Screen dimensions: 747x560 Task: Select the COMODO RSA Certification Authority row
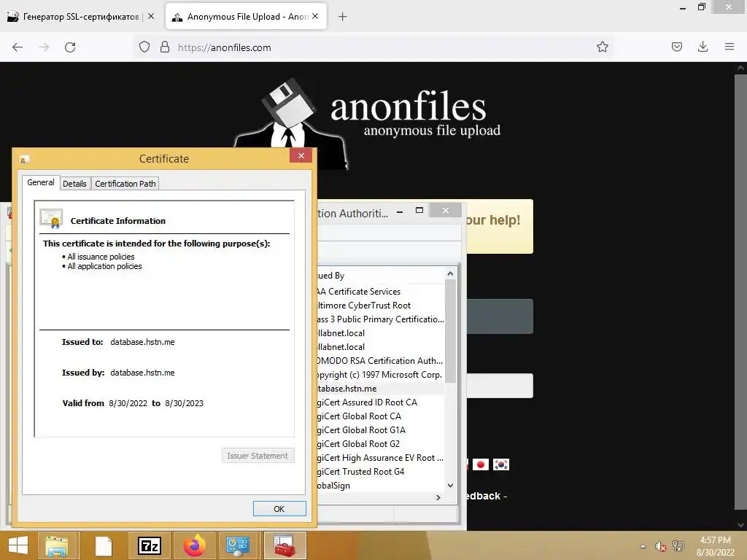(x=380, y=361)
